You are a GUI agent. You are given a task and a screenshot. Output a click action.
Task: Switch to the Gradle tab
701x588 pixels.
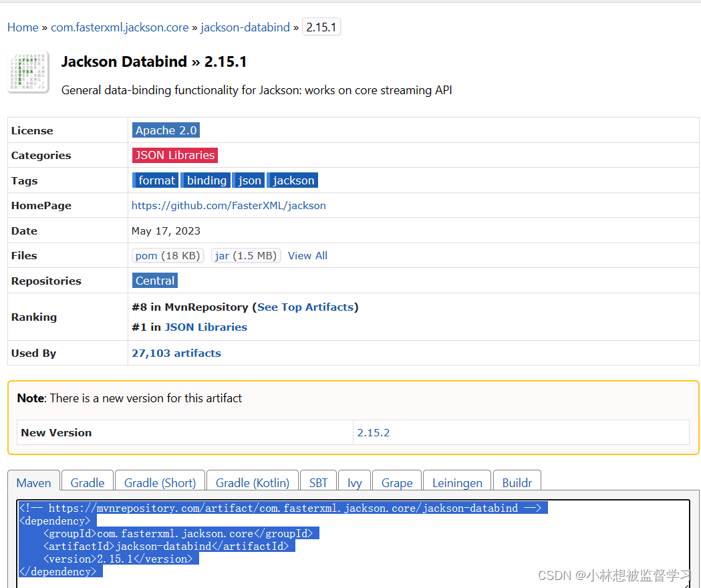(x=87, y=482)
